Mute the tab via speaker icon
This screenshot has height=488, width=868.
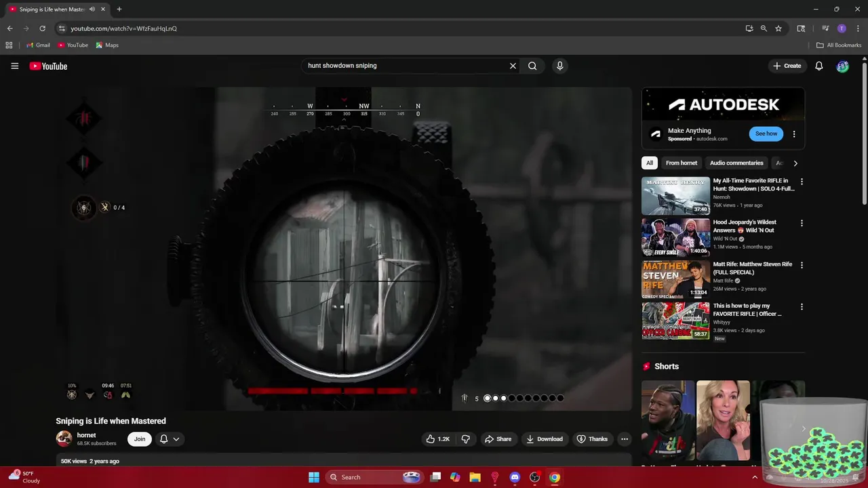[x=92, y=9]
